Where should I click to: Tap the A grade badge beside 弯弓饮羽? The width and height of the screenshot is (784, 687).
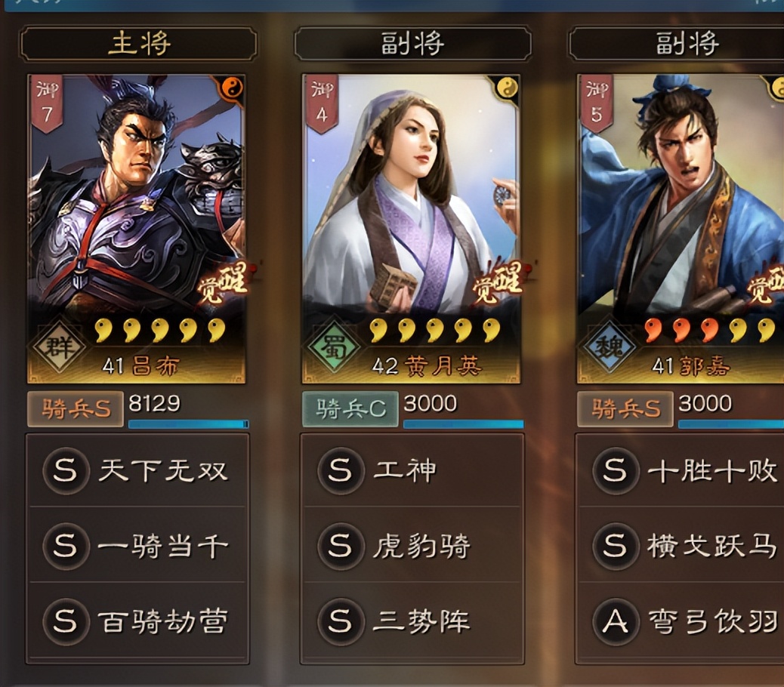click(x=616, y=622)
